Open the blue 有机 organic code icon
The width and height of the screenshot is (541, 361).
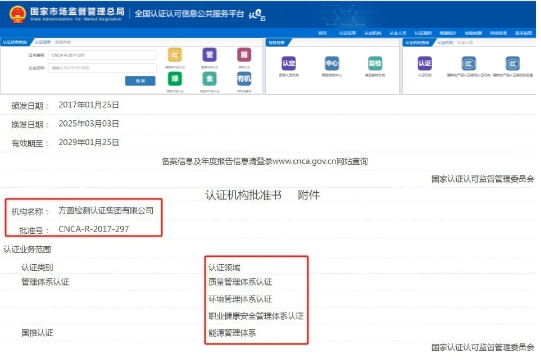click(x=244, y=79)
